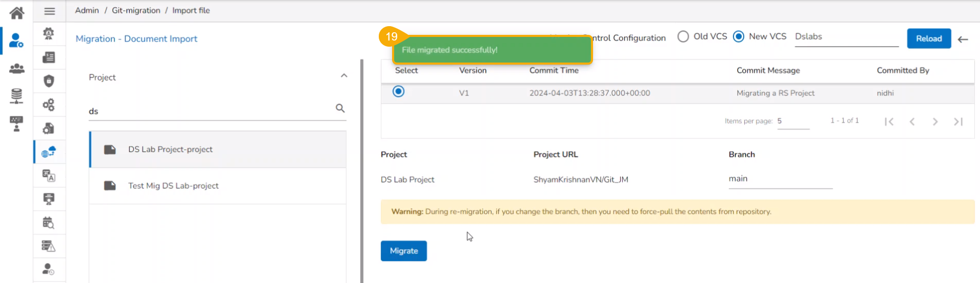The width and height of the screenshot is (980, 283).
Task: Click Git-migration in the breadcrumb
Action: tap(136, 10)
